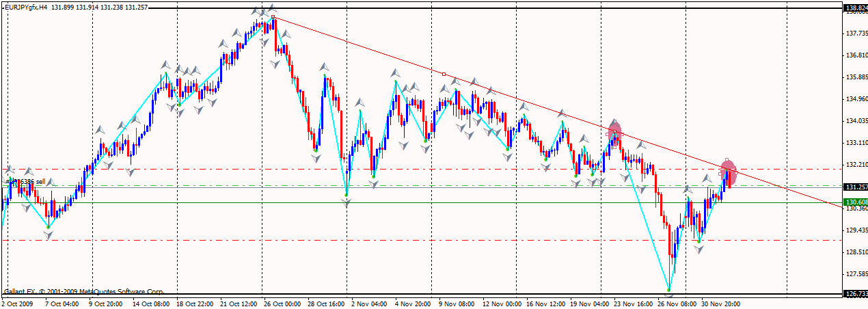The image size is (868, 309).
Task: Click the up fractal arrow above the 4 Nov peak
Action: [x=396, y=73]
